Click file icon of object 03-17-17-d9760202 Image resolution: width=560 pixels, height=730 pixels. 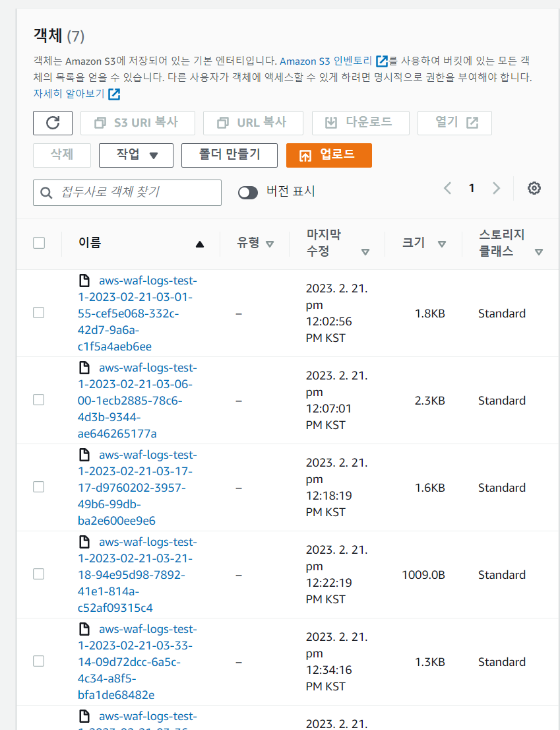coord(84,455)
